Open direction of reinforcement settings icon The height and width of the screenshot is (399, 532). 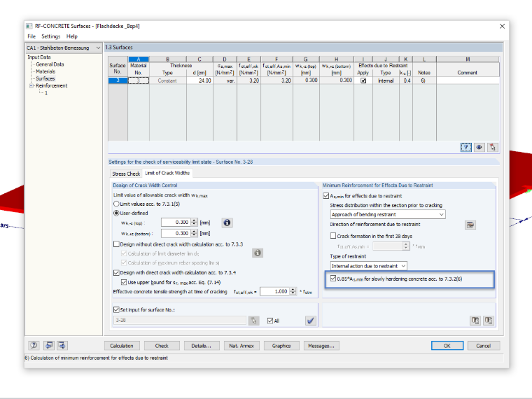click(470, 225)
